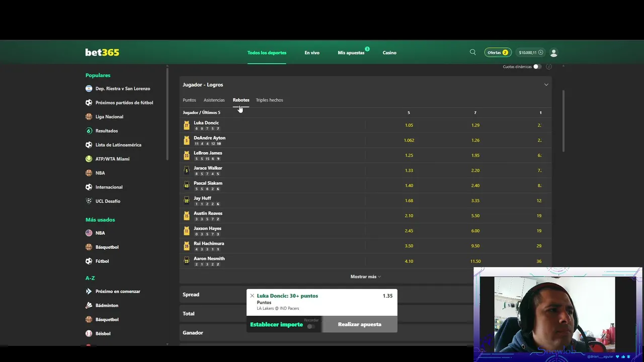This screenshot has width=644, height=362.
Task: Open Mis apuestas
Action: 351,52
